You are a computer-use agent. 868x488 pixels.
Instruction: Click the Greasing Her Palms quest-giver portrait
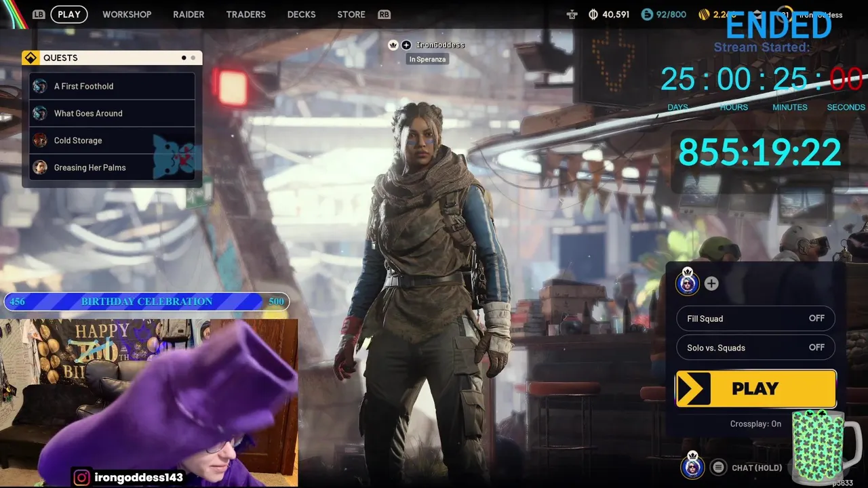pos(40,167)
